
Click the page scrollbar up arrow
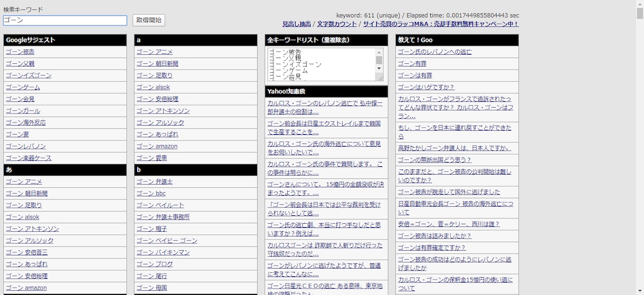pos(640,4)
